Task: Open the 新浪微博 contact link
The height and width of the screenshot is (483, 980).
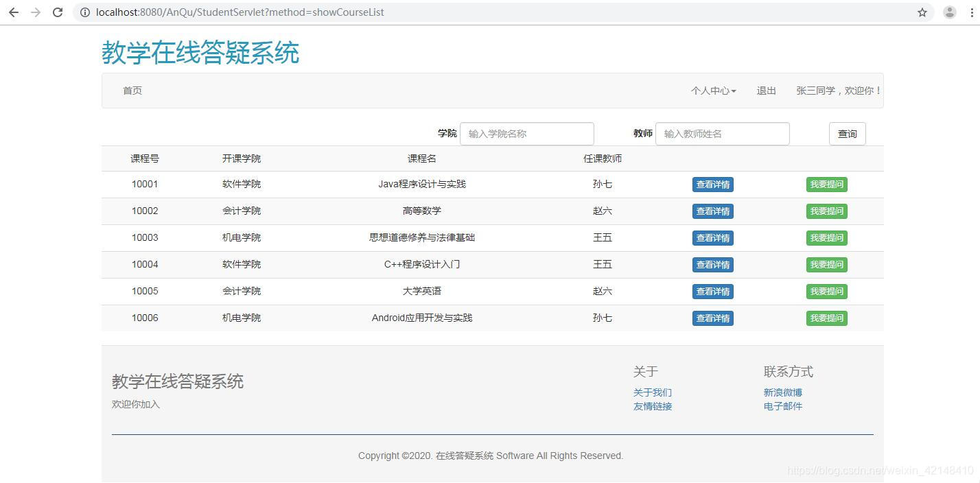Action: coord(783,392)
